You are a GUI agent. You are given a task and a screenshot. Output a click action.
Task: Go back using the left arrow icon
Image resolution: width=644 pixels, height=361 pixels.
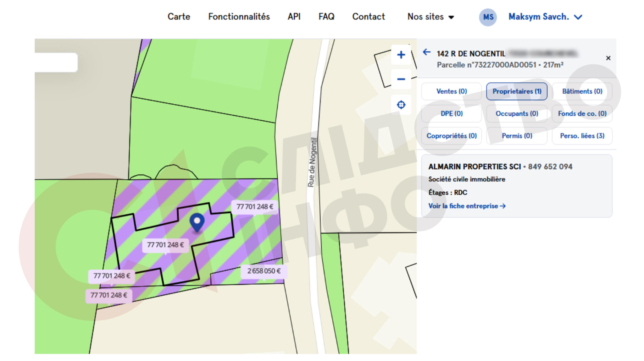coord(426,52)
